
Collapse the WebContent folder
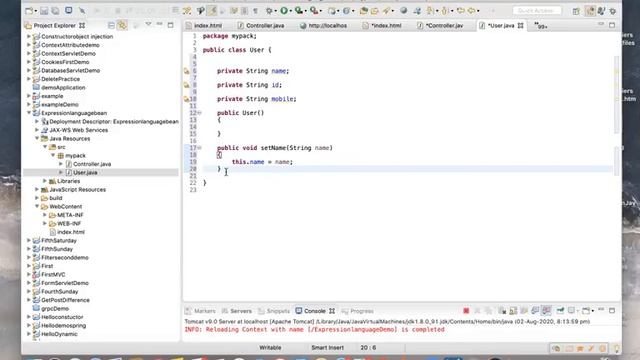click(x=37, y=206)
